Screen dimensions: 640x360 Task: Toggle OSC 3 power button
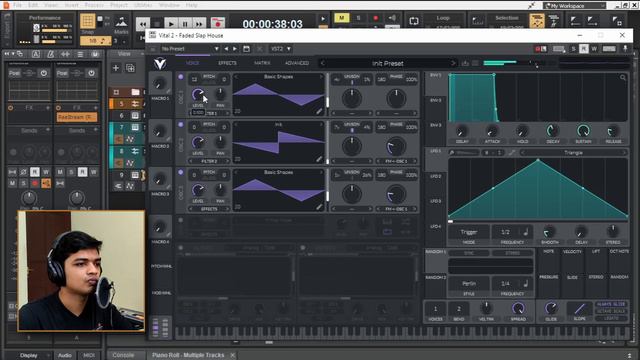pyautogui.click(x=180, y=172)
